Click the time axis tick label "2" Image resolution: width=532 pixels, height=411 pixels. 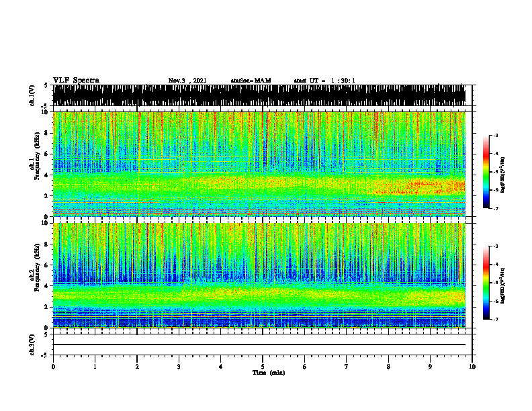click(x=137, y=367)
